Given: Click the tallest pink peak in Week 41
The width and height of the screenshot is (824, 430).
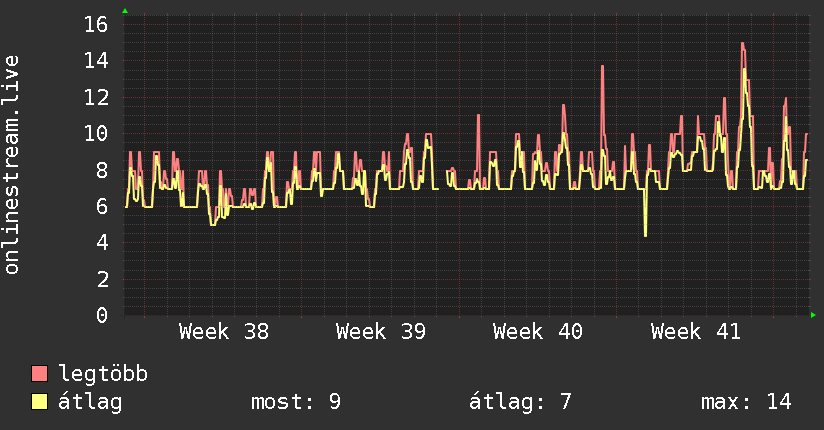Looking at the screenshot, I should tap(743, 44).
